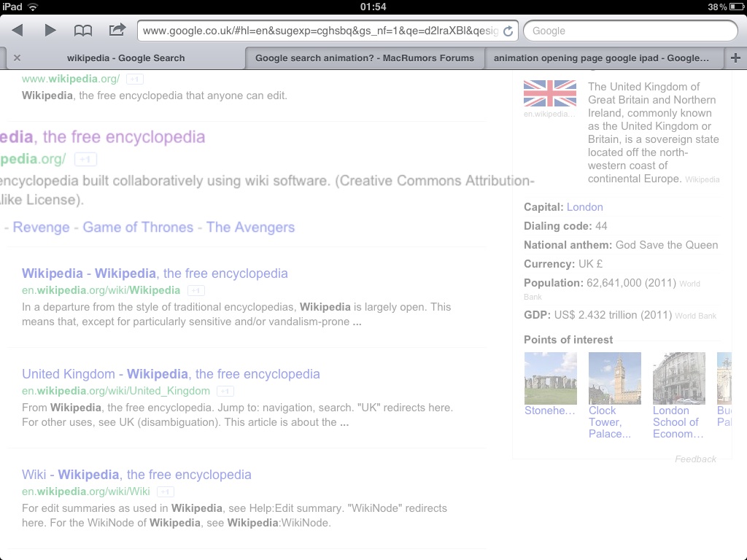Click the Game of Thrones sitelink
Image resolution: width=747 pixels, height=560 pixels.
(138, 227)
